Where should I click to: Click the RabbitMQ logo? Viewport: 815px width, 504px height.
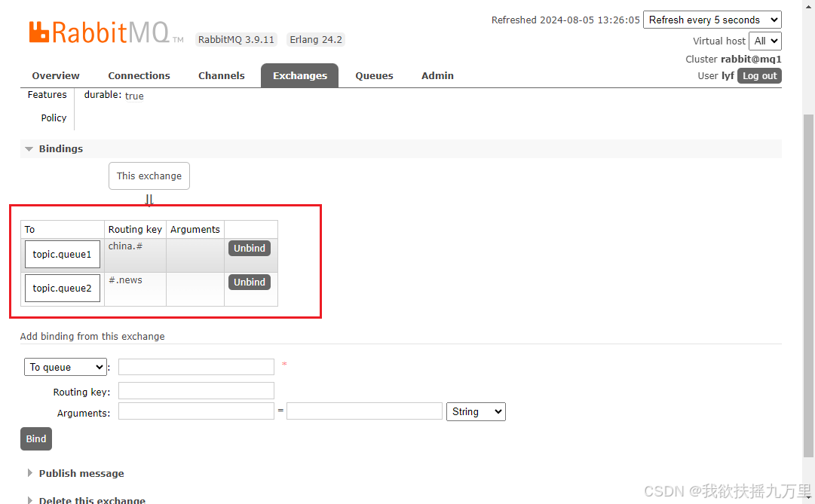coord(106,32)
